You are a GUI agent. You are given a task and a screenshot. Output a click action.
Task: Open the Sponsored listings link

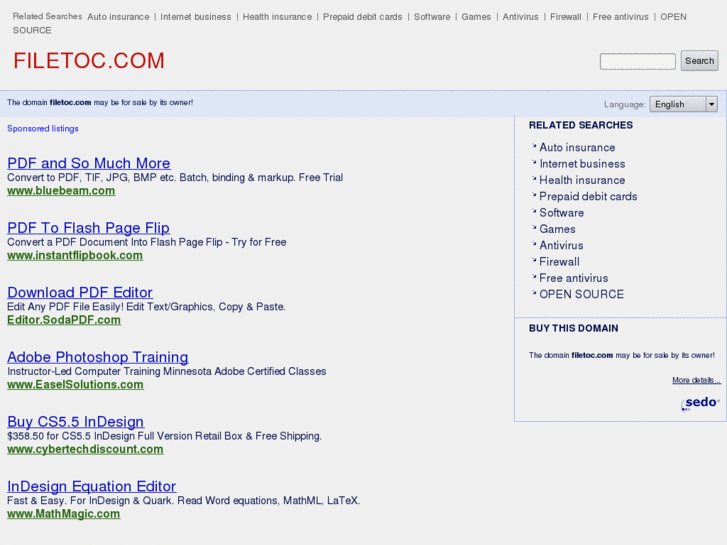tap(43, 128)
